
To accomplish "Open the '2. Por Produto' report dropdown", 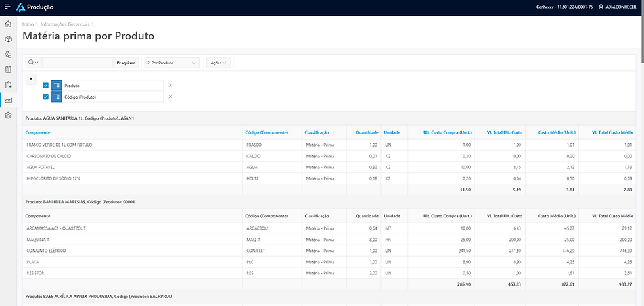I will (x=172, y=63).
